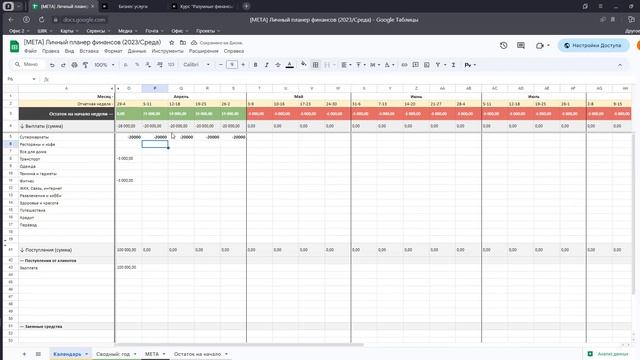This screenshot has width=640, height=360.
Task: Collapse the toolbar with the chevron
Action: [x=620, y=65]
